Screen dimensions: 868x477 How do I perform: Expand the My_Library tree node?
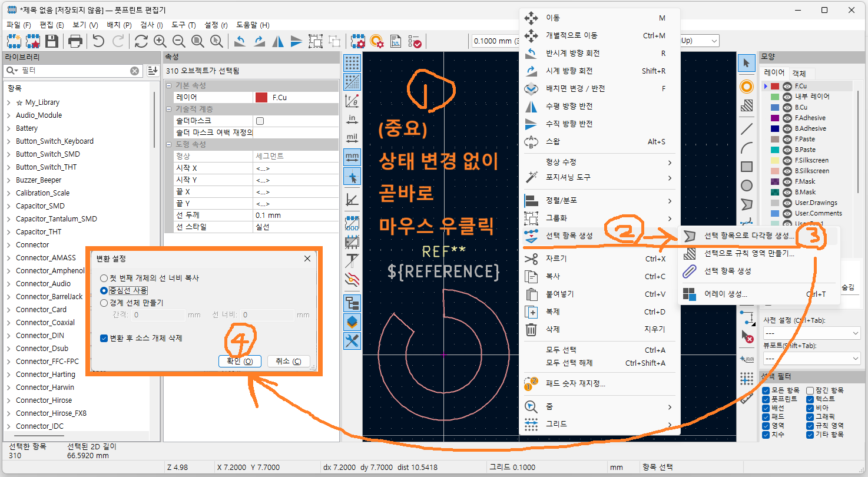[x=9, y=102]
